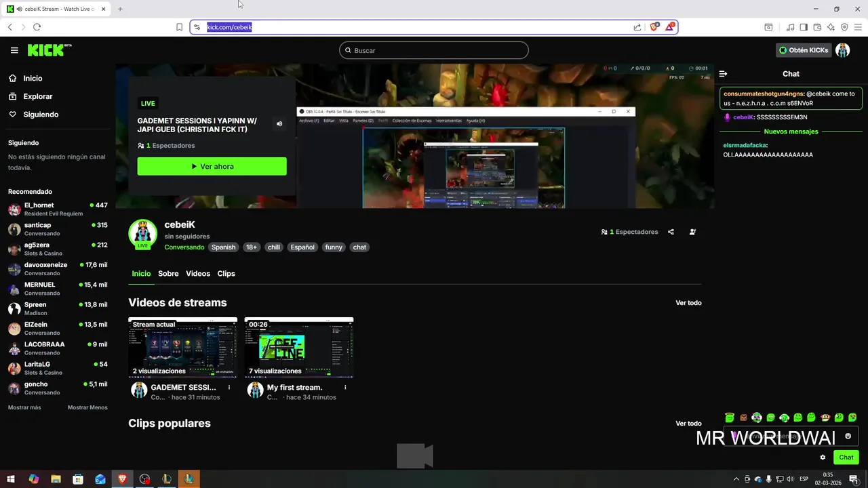Focus the Buscar search field
The width and height of the screenshot is (868, 488).
click(x=434, y=50)
